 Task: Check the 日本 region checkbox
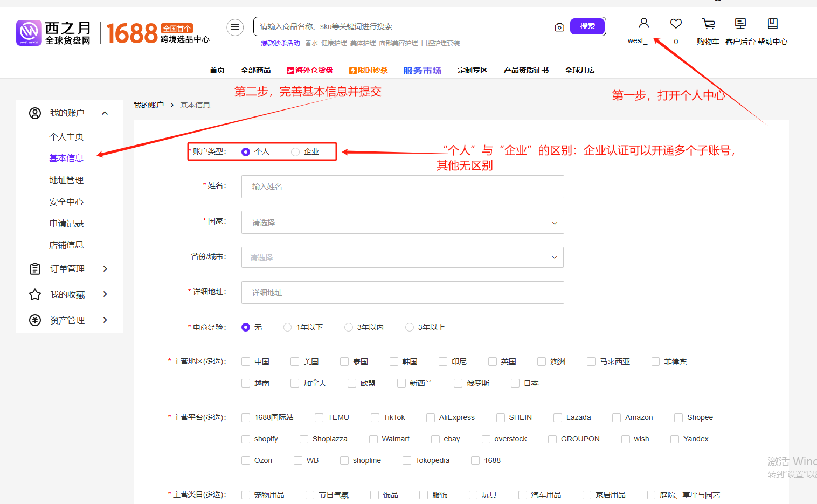point(515,383)
